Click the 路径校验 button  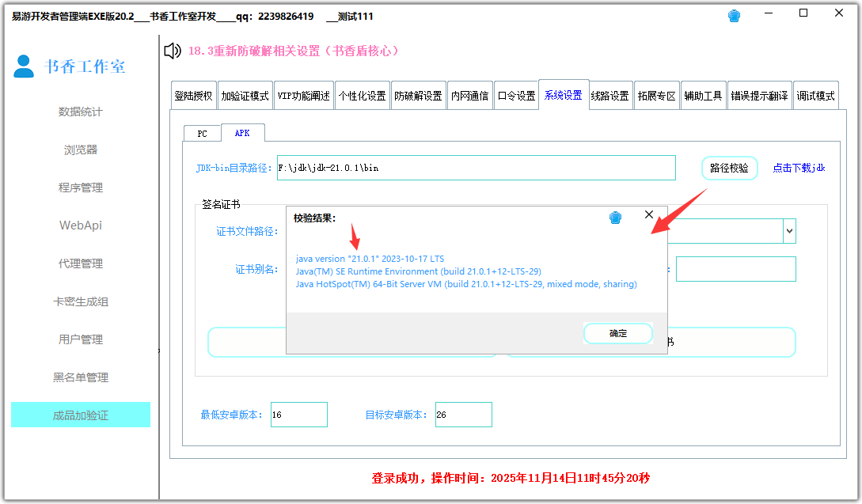tap(729, 168)
